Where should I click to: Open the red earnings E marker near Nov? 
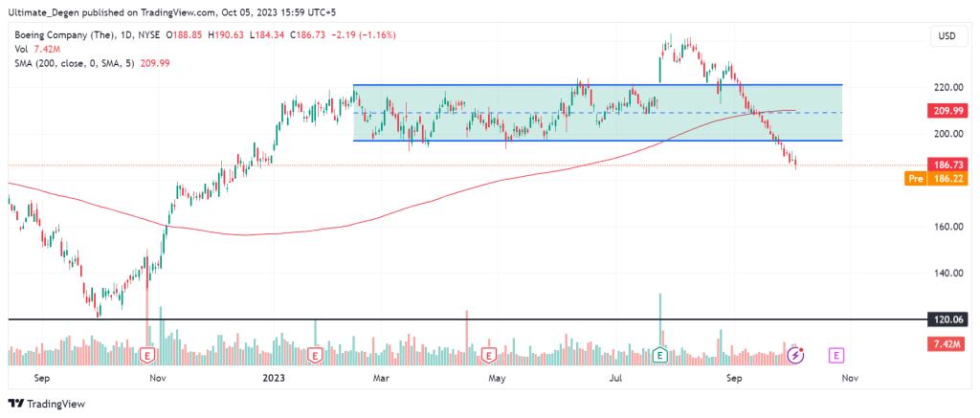tap(148, 356)
